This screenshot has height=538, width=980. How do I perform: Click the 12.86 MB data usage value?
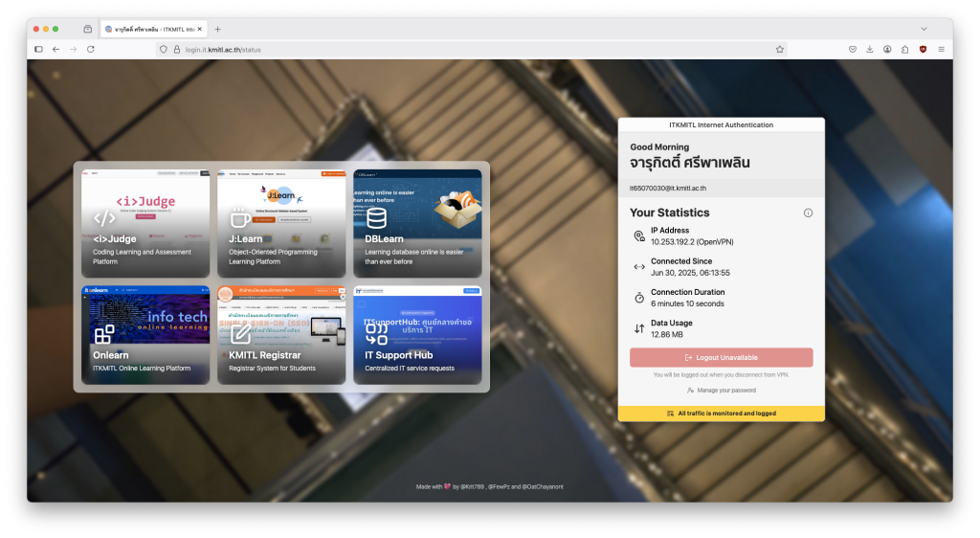point(667,334)
